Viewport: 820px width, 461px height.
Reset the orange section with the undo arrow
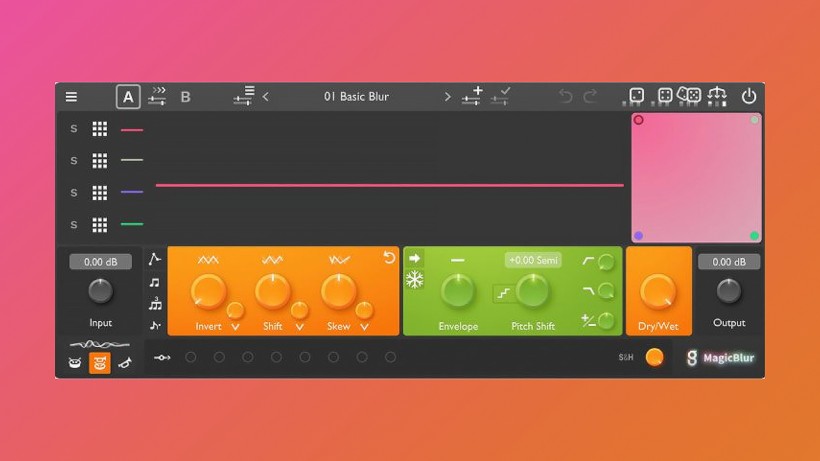pos(389,258)
